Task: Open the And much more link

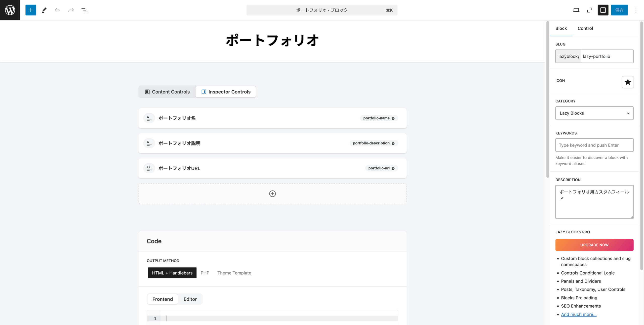Action: pos(579,314)
